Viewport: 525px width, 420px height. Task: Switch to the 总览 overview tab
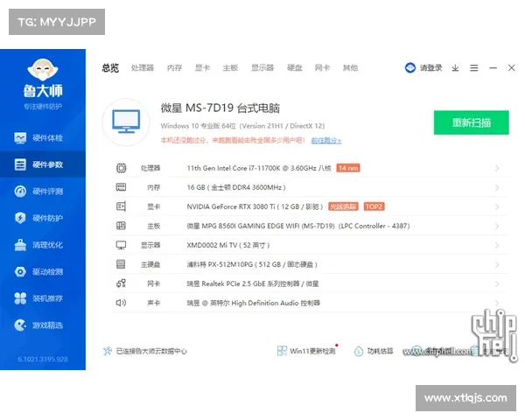pos(110,68)
